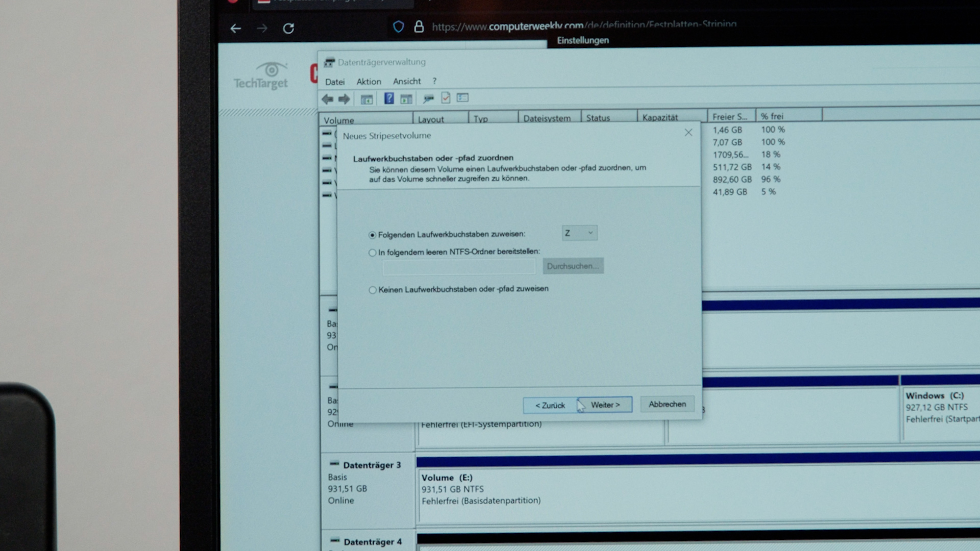Toggle the action pane toolbar icon
This screenshot has height=551, width=980.
click(x=406, y=98)
